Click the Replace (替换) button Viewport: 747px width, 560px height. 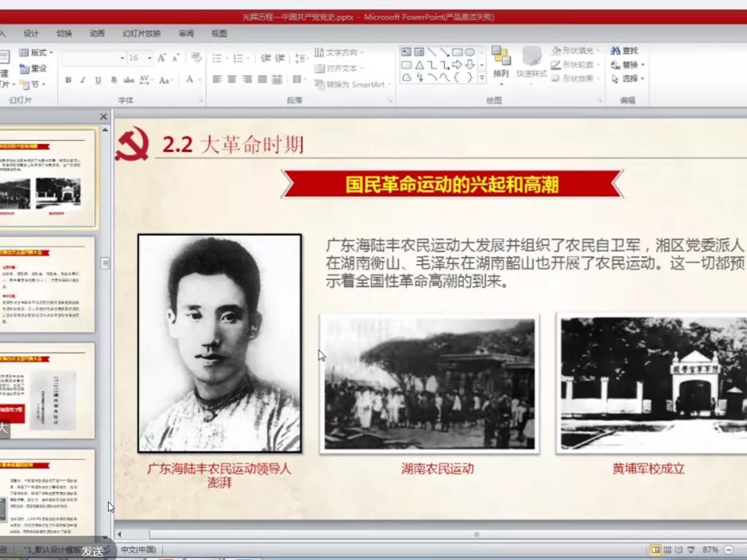tap(627, 65)
